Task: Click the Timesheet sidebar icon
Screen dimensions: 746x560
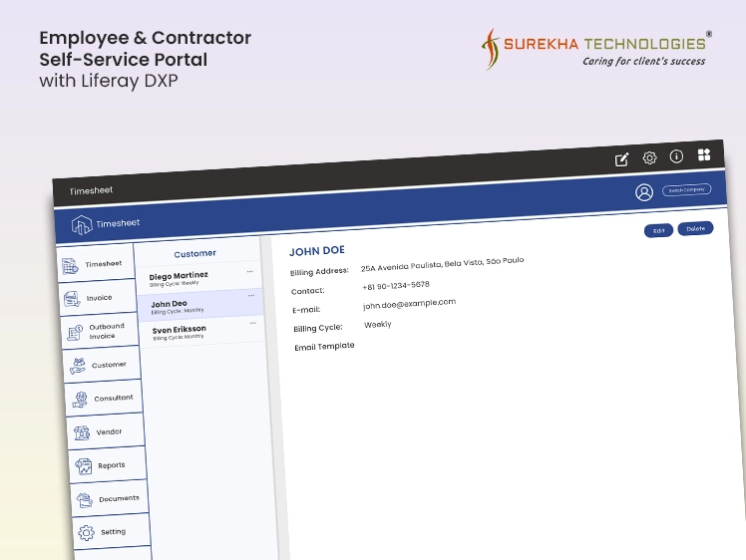Action: (x=70, y=266)
